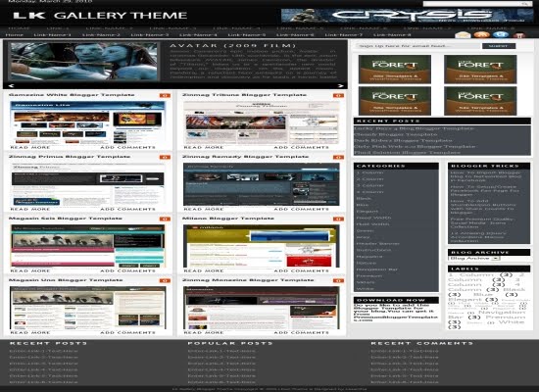Click the email signup Submit button

[x=499, y=46]
